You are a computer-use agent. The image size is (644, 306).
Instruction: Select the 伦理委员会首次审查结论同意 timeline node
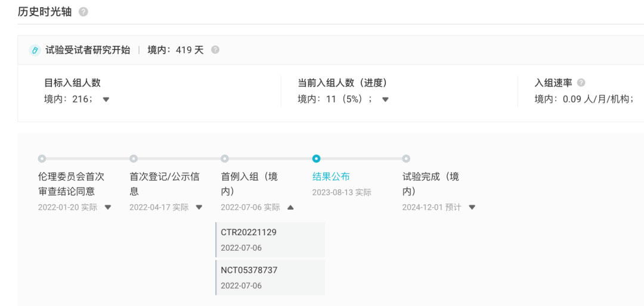tap(42, 159)
